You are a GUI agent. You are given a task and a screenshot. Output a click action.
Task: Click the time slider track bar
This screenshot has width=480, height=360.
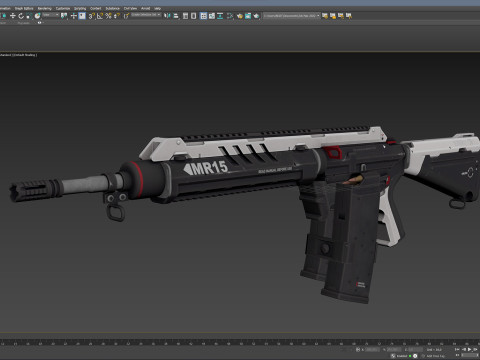coord(240,343)
